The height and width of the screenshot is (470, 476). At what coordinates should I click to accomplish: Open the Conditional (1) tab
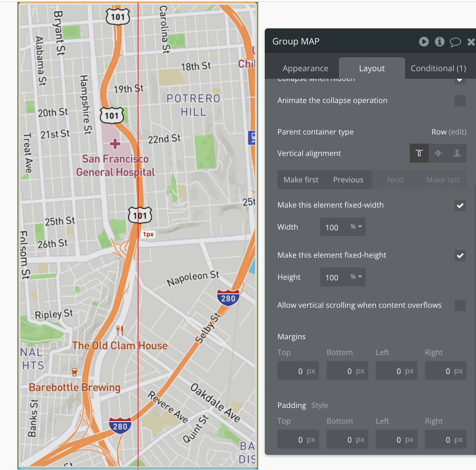[438, 68]
